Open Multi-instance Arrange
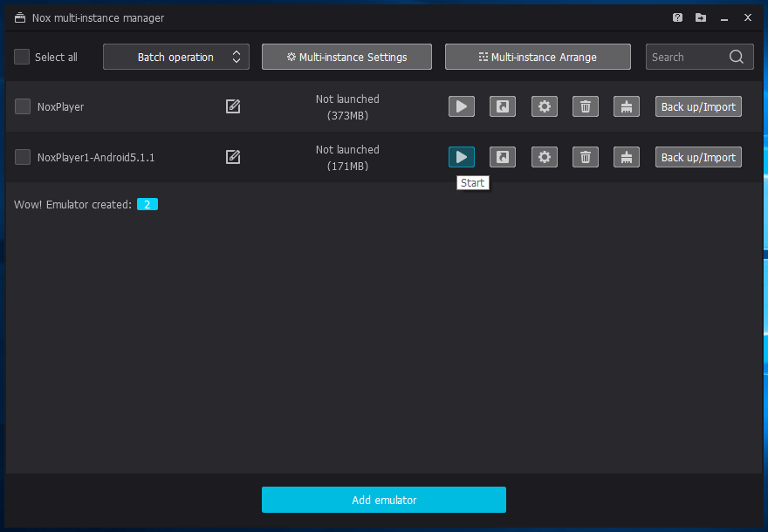Screen dimensions: 768x532 (x=538, y=57)
